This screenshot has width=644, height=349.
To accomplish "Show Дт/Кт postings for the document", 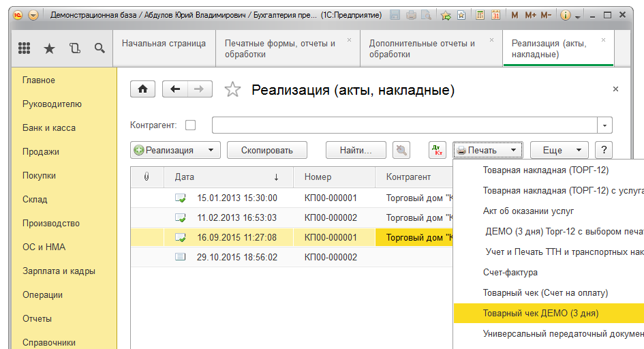I will coord(438,150).
